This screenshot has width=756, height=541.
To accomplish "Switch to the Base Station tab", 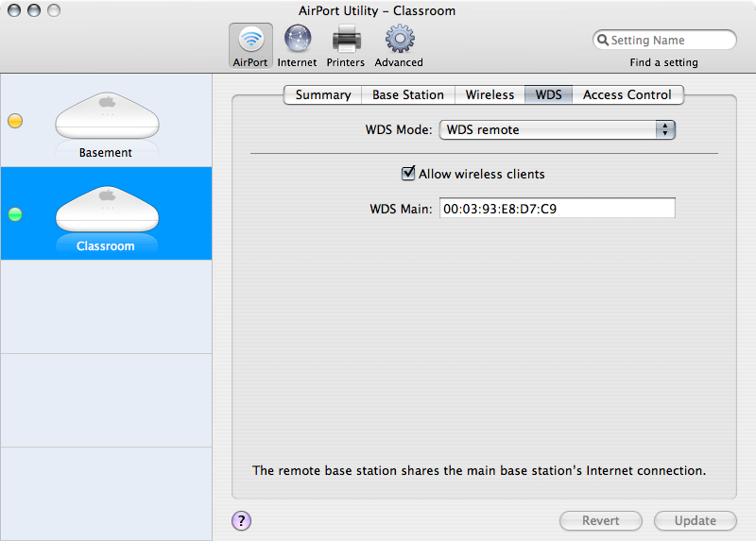I will (x=408, y=95).
